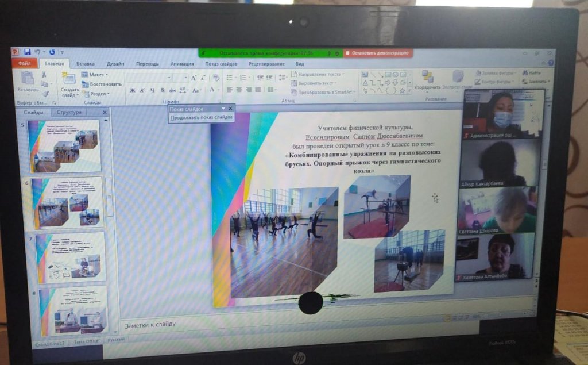Open the Вид ribbon tab
Screen dimensions: 588x365
[x=300, y=64]
